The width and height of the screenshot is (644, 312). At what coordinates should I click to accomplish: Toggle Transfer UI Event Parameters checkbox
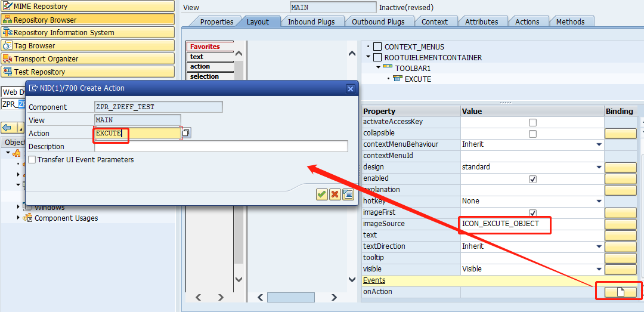32,159
